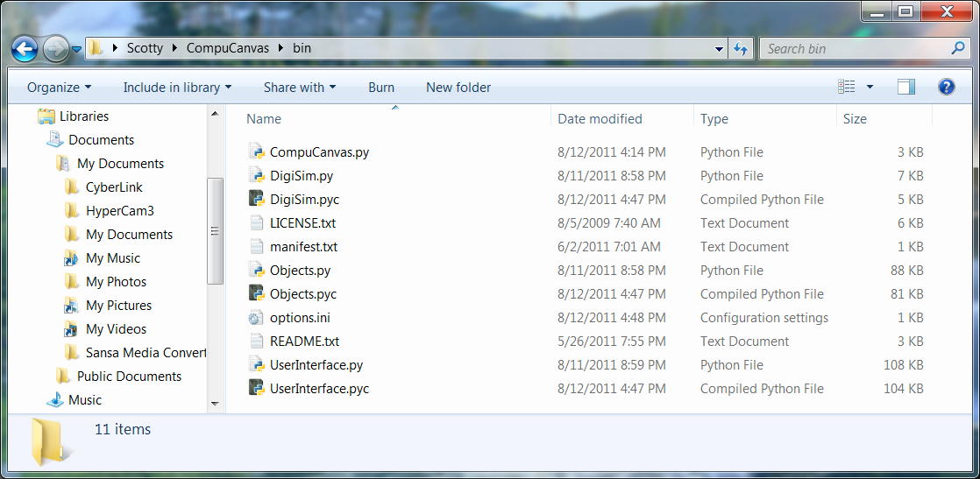Select the LICENSE.txt file name
The width and height of the screenshot is (980, 479).
302,223
